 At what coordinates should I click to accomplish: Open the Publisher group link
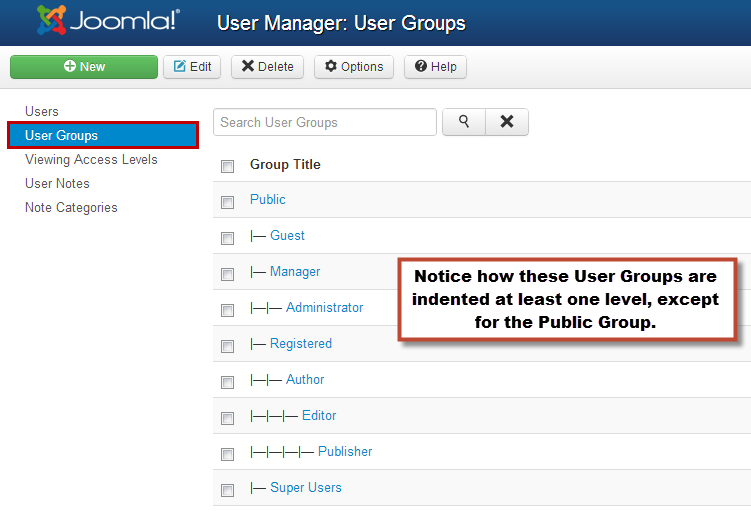(x=345, y=451)
